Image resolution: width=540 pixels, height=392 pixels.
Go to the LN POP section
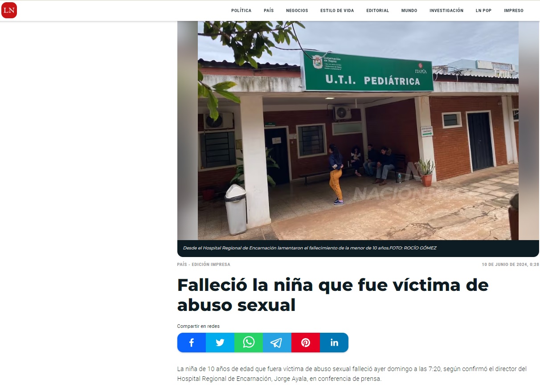coord(483,11)
